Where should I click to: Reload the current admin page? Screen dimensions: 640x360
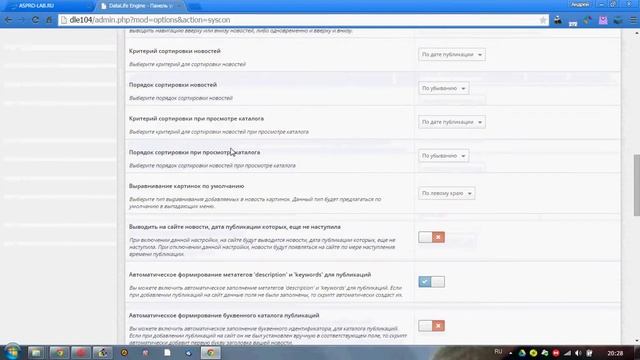pos(36,20)
